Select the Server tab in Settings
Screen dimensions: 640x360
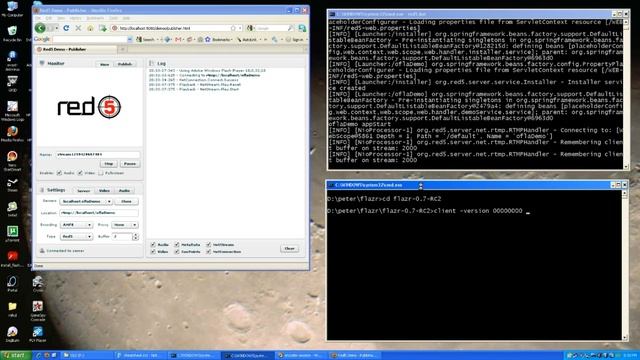(x=83, y=191)
